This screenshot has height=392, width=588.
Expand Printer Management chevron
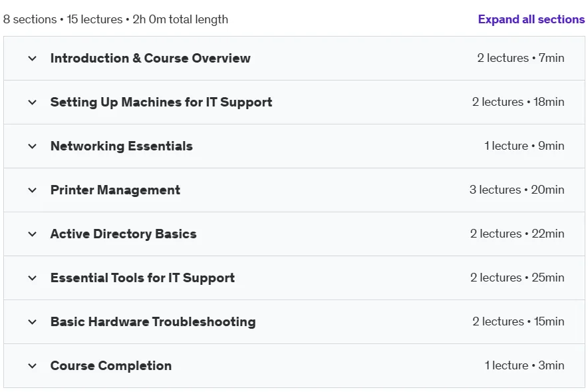tap(32, 190)
